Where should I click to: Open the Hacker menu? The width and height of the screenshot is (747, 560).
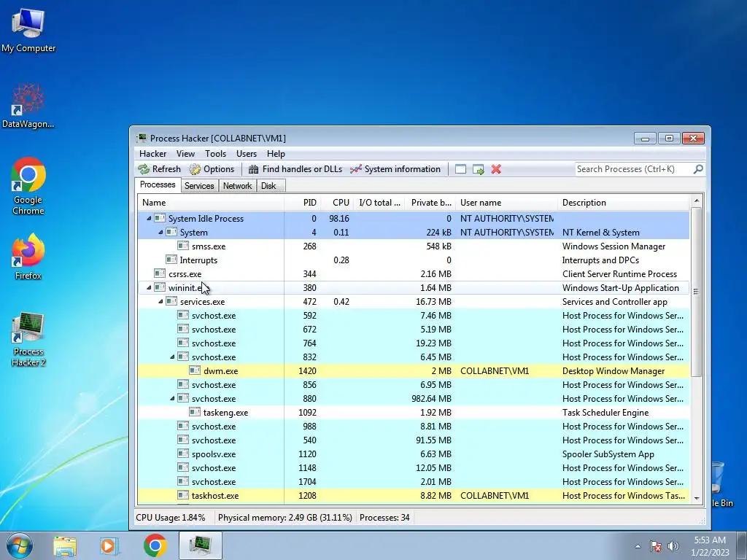point(153,154)
